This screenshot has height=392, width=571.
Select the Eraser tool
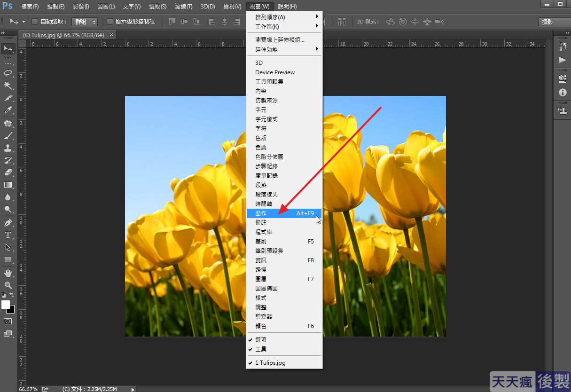coord(8,172)
